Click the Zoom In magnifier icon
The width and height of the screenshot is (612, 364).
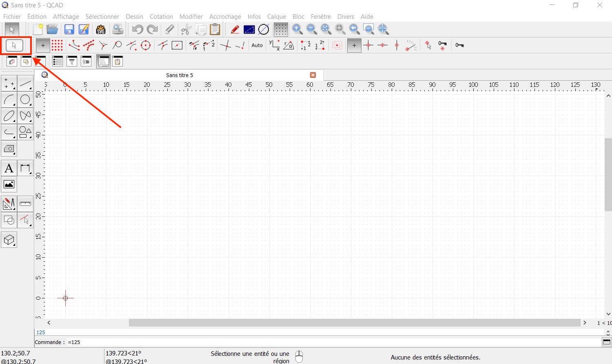pos(297,29)
